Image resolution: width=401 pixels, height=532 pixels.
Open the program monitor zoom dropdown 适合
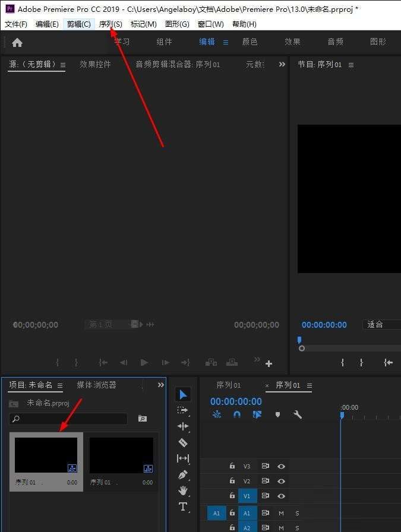pyautogui.click(x=381, y=325)
